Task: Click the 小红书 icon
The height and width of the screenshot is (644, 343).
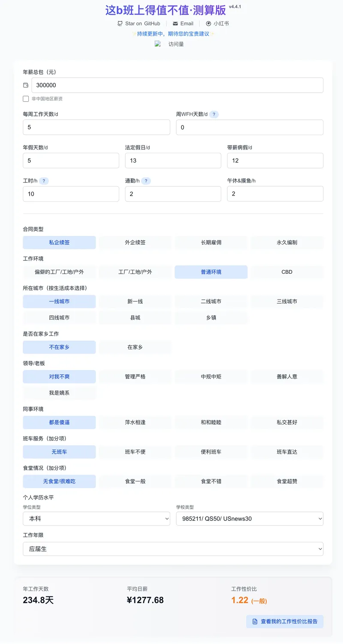Action: point(208,24)
